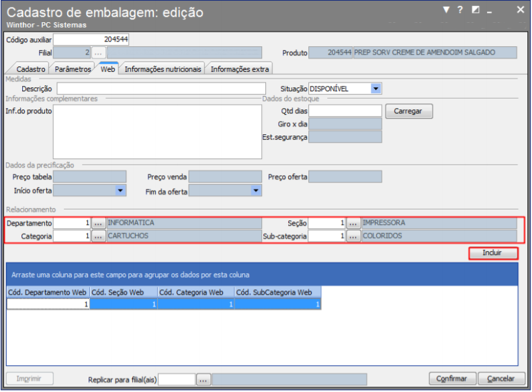The width and height of the screenshot is (532, 392).
Task: Expand the Início oferta date dropdown
Action: click(x=120, y=191)
